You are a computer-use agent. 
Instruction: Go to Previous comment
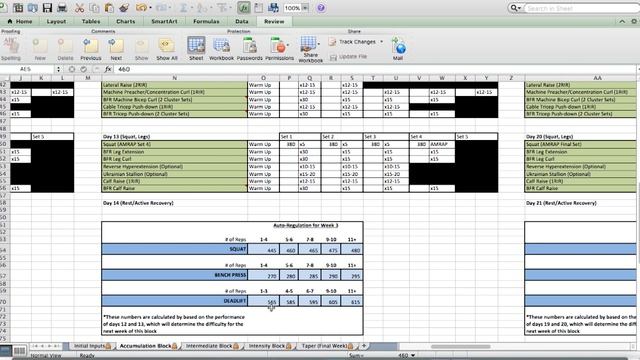(x=91, y=48)
